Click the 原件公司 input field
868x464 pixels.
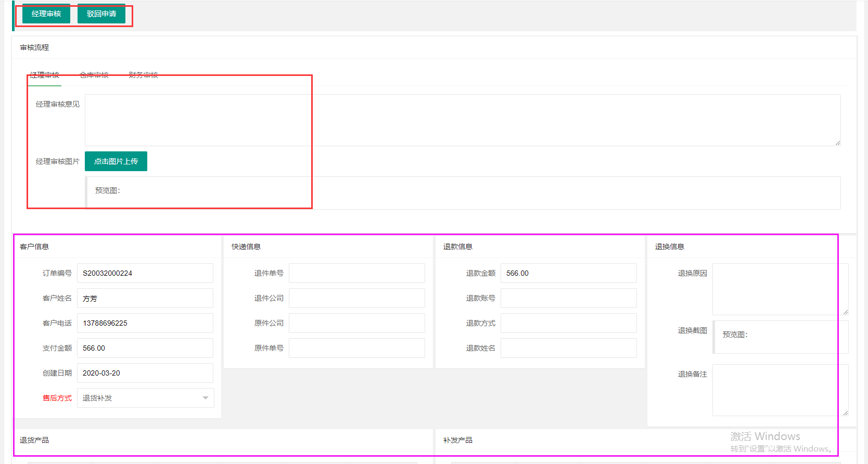(357, 323)
